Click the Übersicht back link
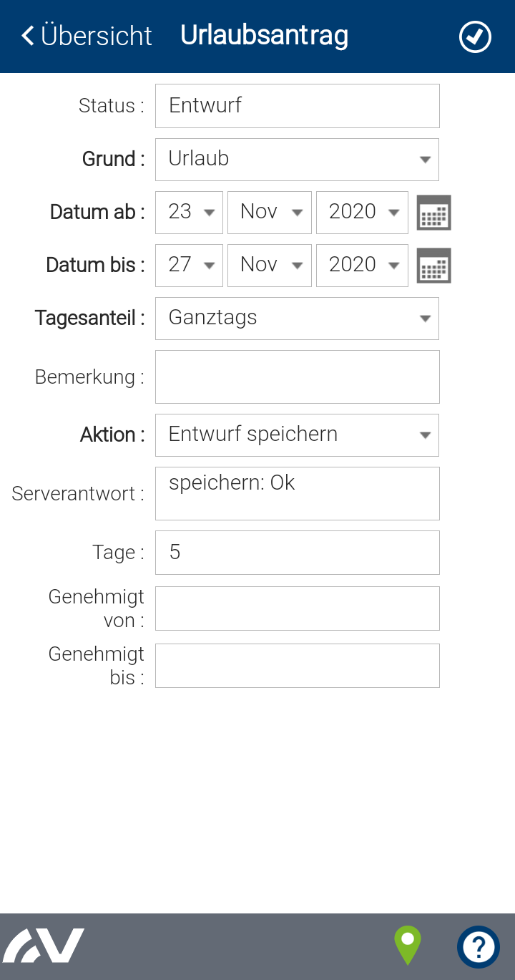The image size is (515, 980). (x=96, y=36)
